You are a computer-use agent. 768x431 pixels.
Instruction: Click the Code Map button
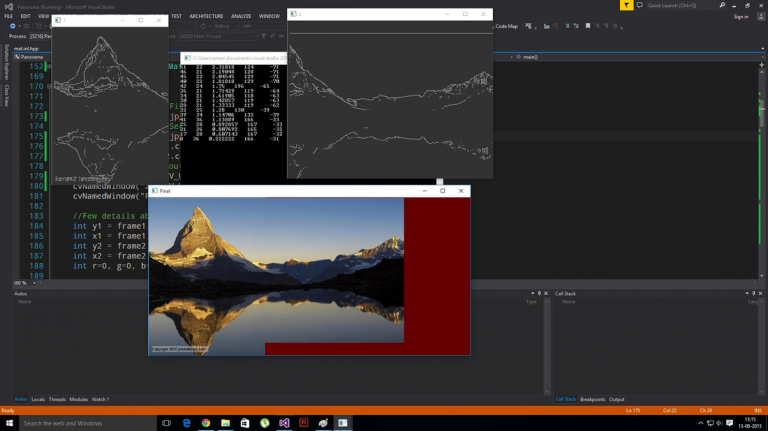[506, 26]
